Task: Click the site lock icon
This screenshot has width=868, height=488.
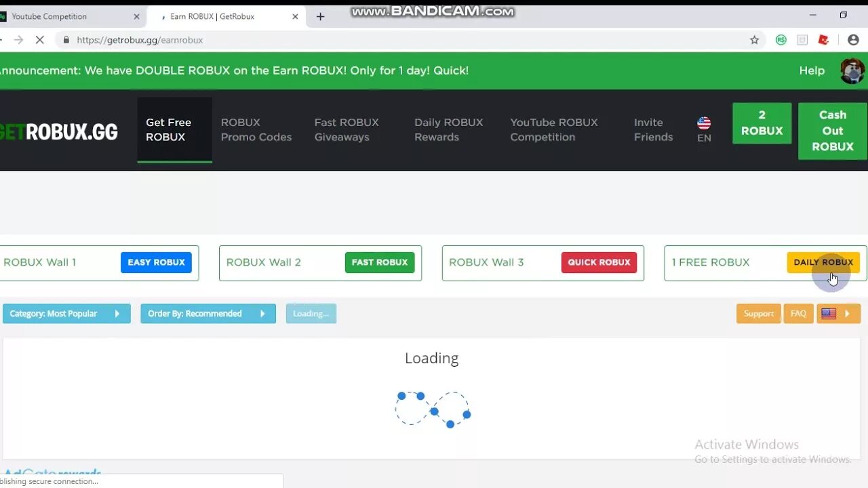Action: 66,40
